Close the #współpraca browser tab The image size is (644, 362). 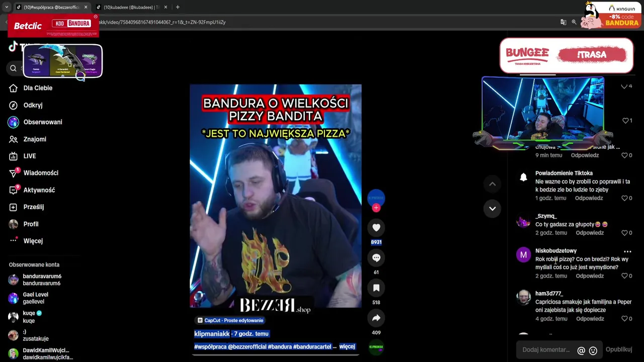pyautogui.click(x=86, y=7)
